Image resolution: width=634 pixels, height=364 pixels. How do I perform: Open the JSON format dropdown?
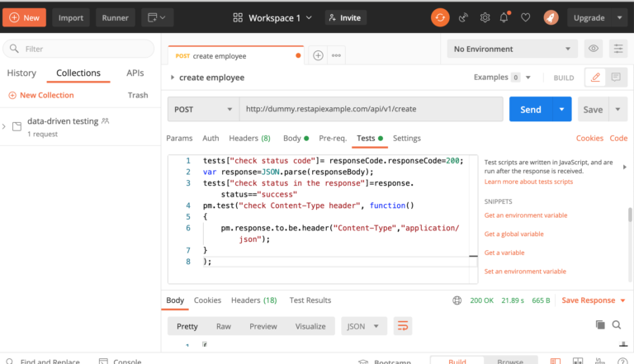[x=364, y=326]
